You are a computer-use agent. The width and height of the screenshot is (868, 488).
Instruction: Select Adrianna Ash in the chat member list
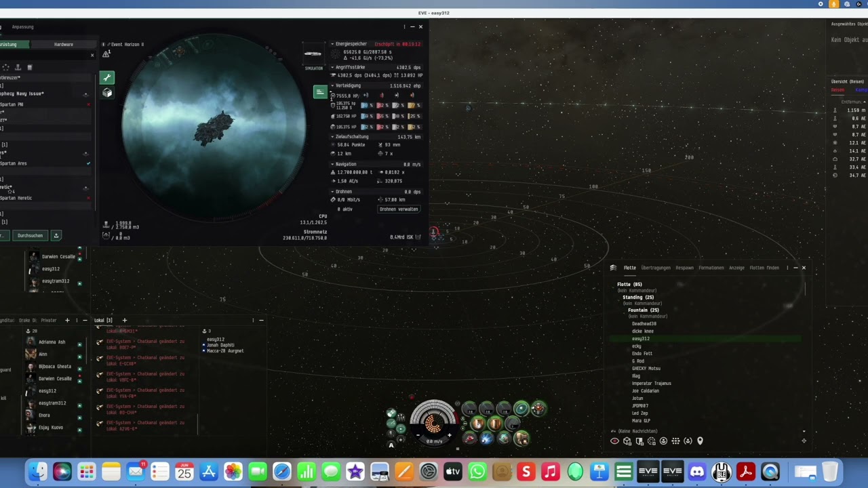click(52, 342)
